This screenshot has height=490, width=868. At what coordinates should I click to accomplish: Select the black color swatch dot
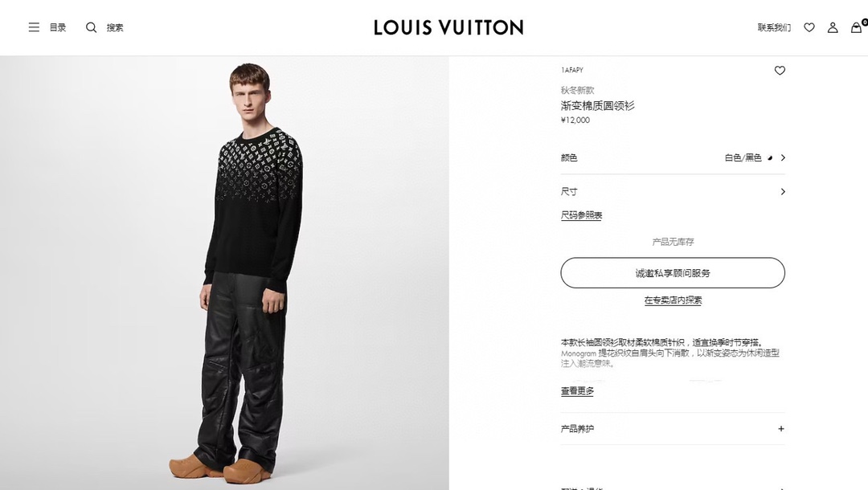tap(769, 157)
